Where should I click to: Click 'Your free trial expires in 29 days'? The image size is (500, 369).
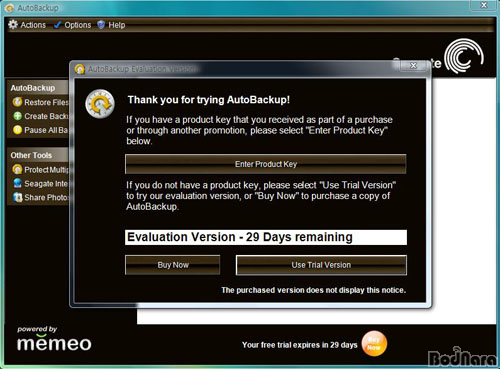(x=300, y=345)
